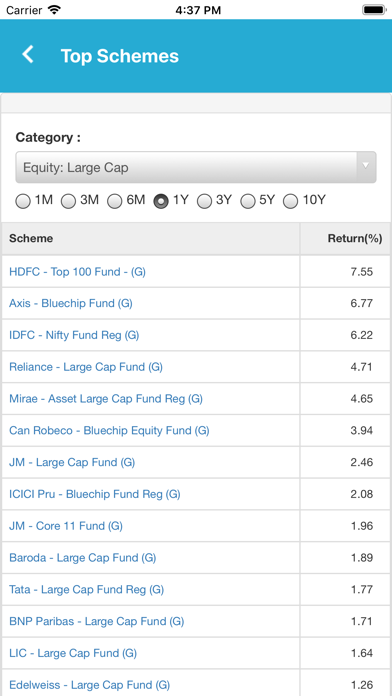Click the 1.64 return value

(362, 653)
